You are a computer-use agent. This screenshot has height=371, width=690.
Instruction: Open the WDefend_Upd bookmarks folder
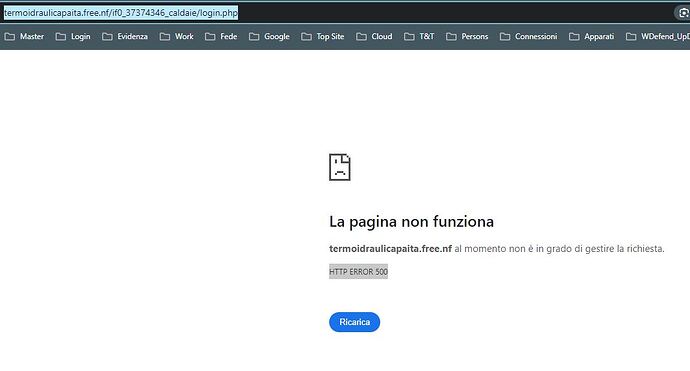click(x=657, y=37)
